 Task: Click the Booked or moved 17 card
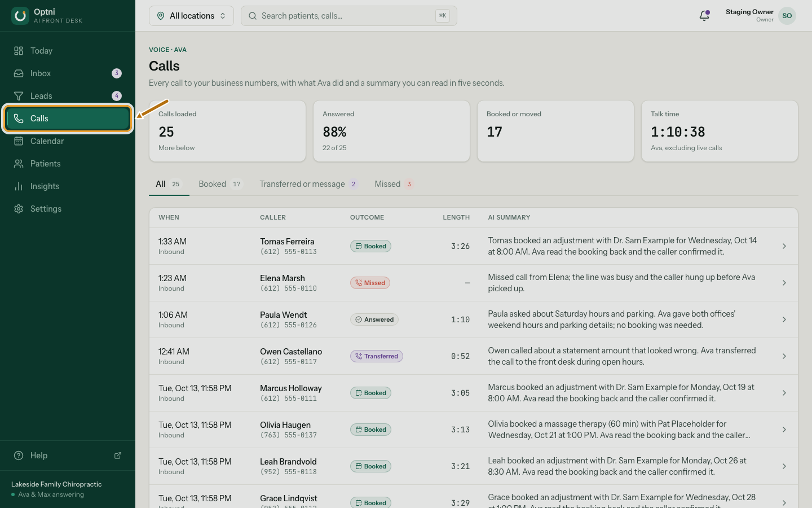(555, 131)
